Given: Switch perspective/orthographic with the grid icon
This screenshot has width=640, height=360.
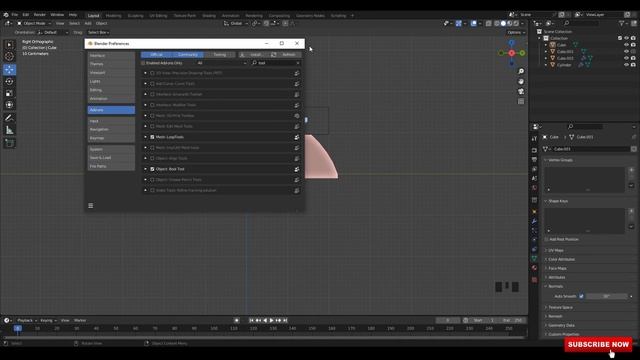Looking at the screenshot, I should click(x=521, y=101).
